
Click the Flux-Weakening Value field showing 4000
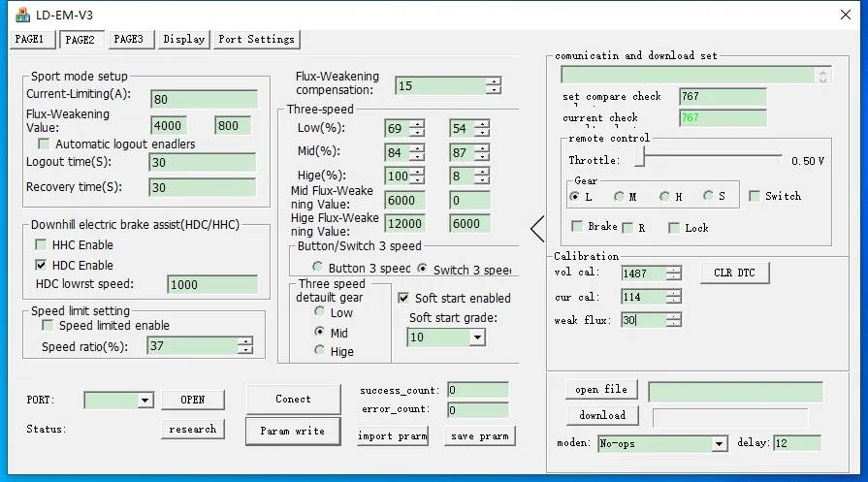[169, 126]
